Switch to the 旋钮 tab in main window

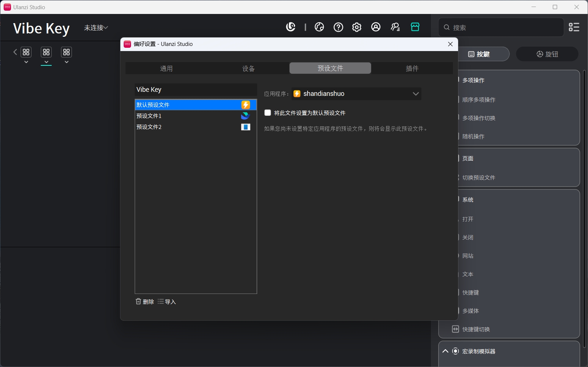pos(547,54)
